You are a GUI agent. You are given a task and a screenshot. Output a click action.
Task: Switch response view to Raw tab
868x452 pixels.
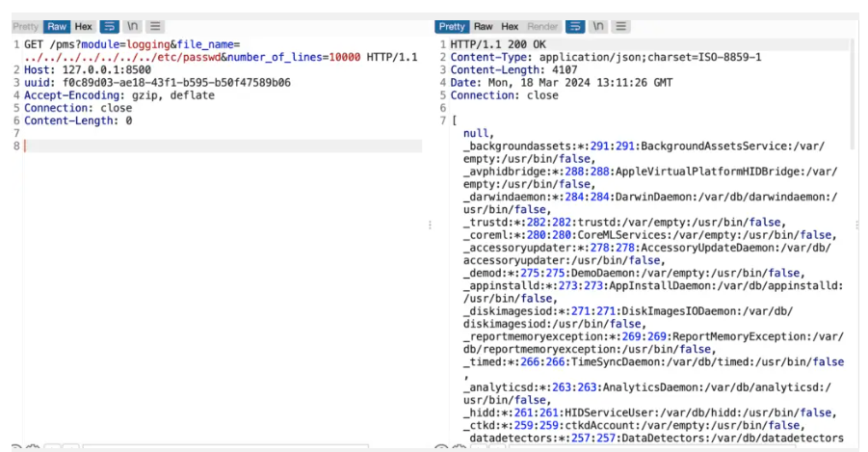pos(483,26)
